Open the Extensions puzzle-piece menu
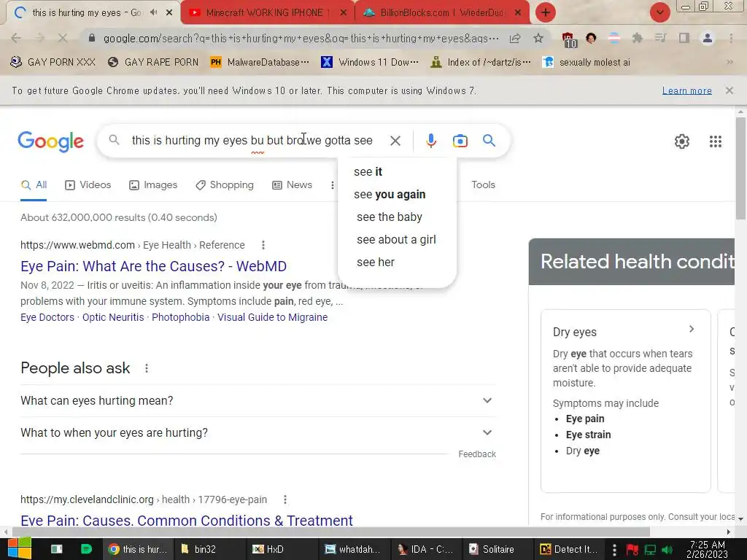Viewport: 747px width, 560px height. click(x=637, y=38)
